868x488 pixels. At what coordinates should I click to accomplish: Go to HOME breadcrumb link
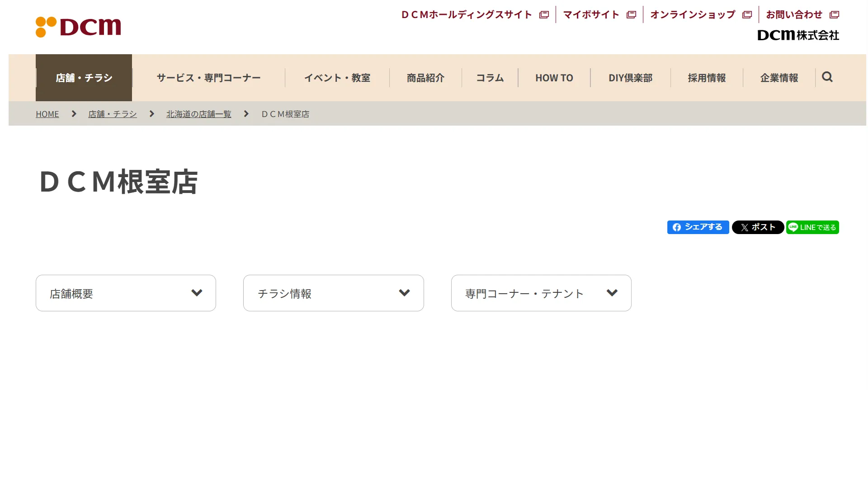click(47, 114)
